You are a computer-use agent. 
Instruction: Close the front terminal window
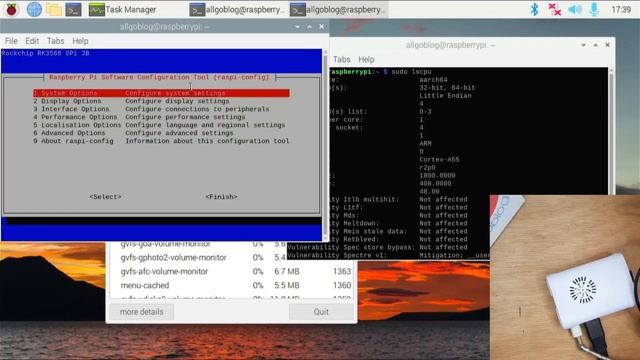pyautogui.click(x=322, y=27)
